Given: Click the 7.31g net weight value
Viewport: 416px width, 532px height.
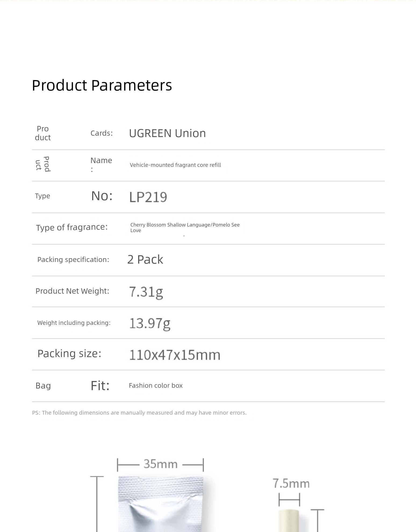Looking at the screenshot, I should point(146,292).
